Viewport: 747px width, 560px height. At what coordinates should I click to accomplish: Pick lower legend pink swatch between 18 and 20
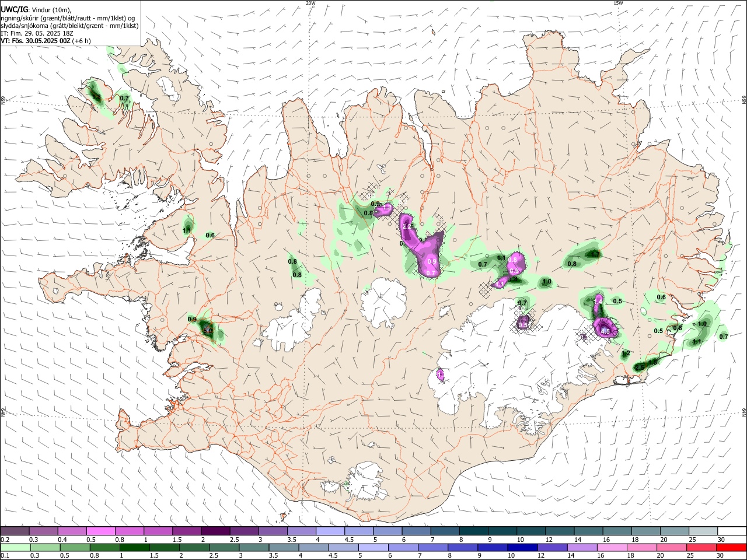coord(643,547)
